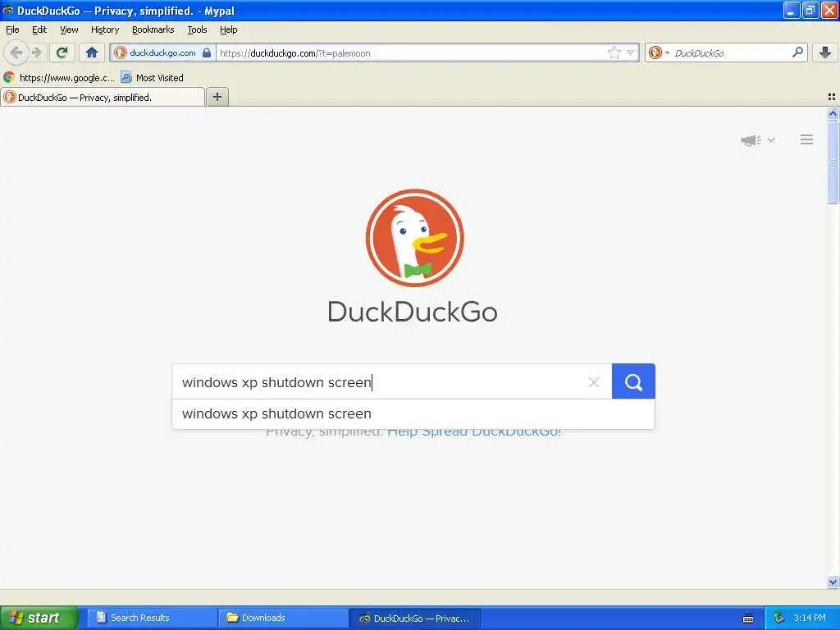Open the google.com bookmark in bookmarks toolbar
The image size is (840, 630).
pyautogui.click(x=59, y=78)
